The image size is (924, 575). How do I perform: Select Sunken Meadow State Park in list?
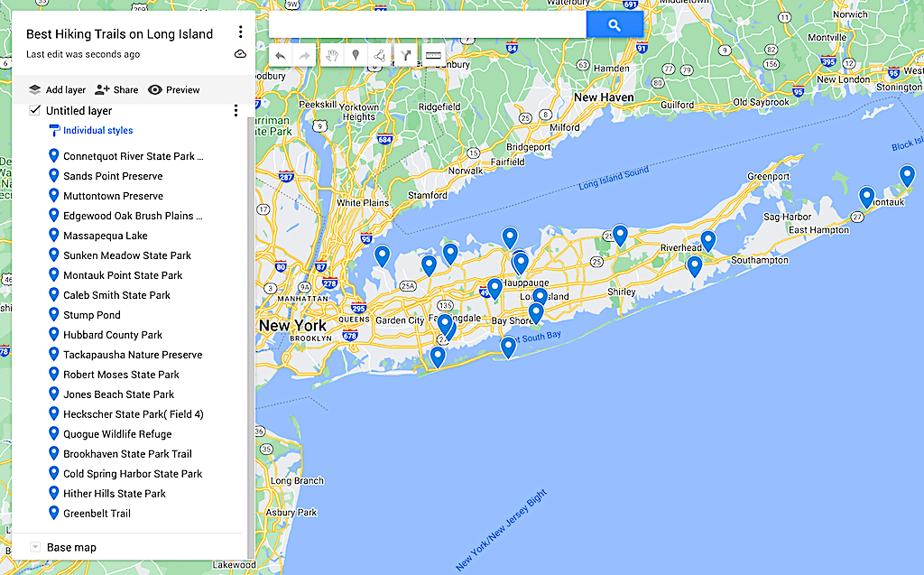127,255
